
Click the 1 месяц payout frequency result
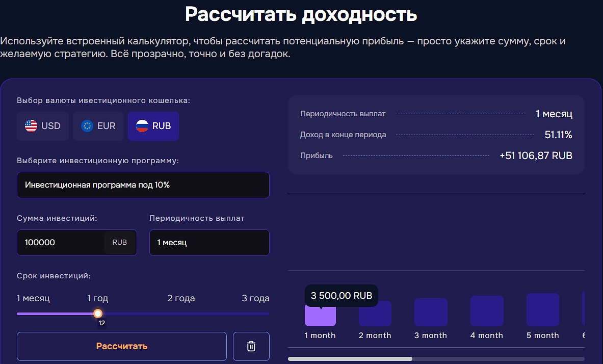pyautogui.click(x=554, y=114)
